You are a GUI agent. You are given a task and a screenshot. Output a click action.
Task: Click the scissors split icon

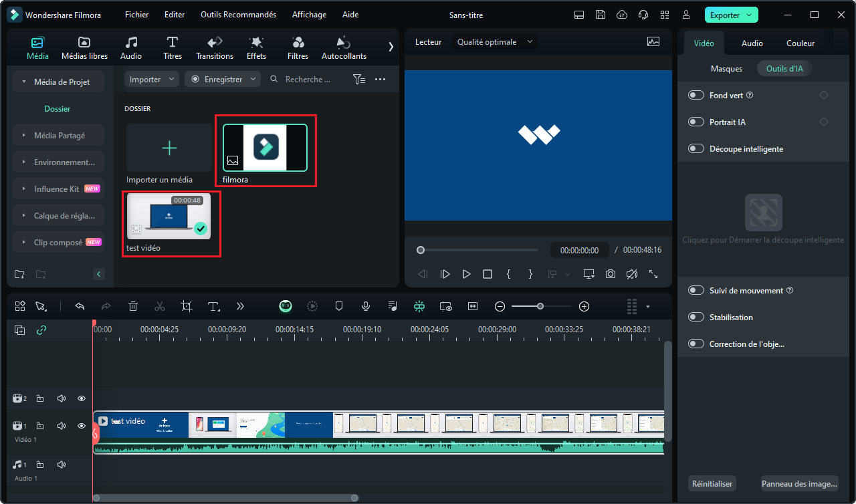click(160, 306)
